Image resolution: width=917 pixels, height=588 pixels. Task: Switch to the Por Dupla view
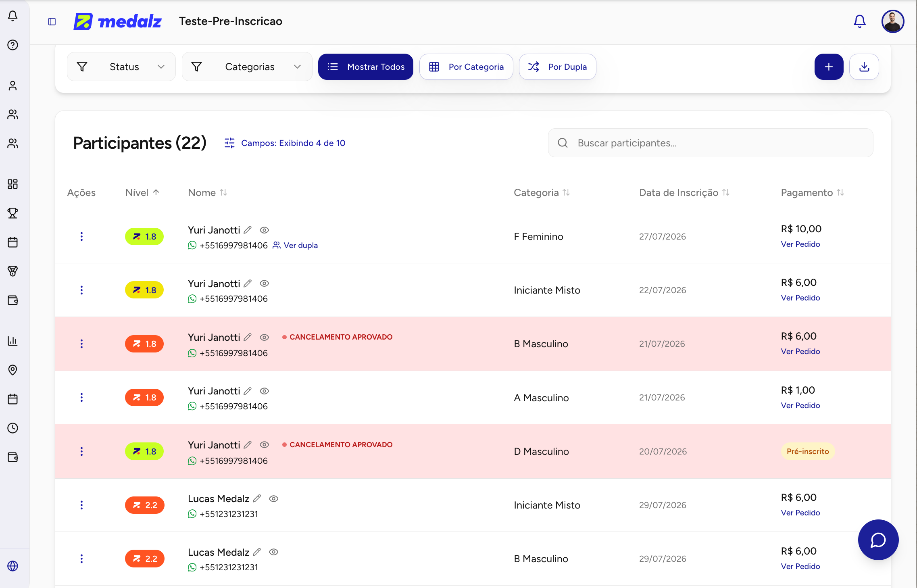558,67
